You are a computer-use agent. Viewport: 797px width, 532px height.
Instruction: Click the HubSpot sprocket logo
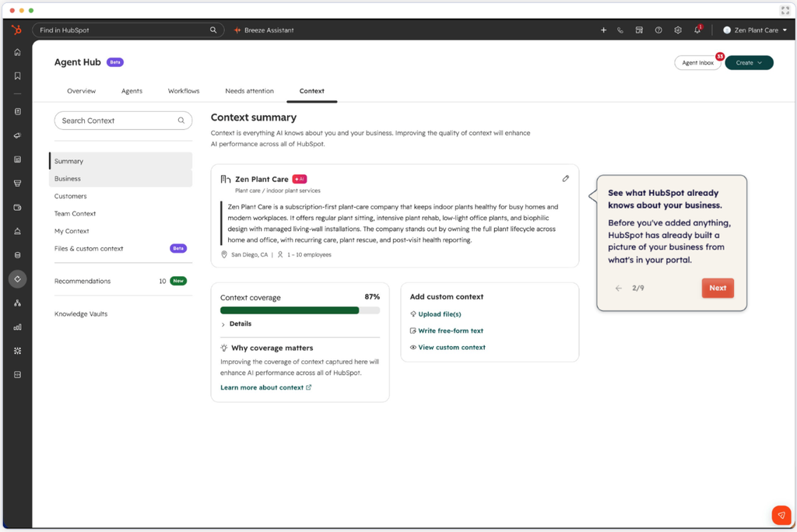[x=17, y=30]
